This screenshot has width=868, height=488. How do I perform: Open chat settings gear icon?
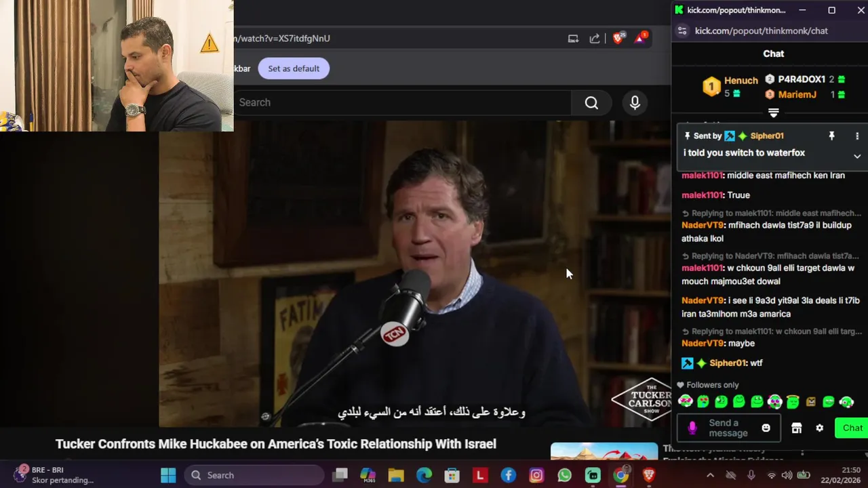[820, 428]
